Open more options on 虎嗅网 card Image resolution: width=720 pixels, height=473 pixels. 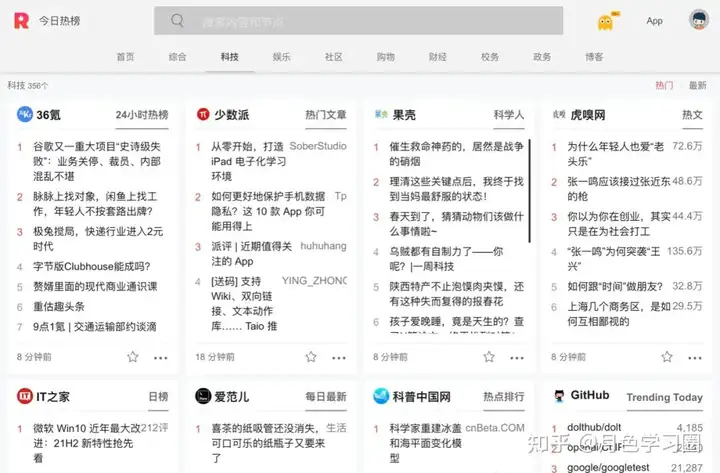pos(695,358)
